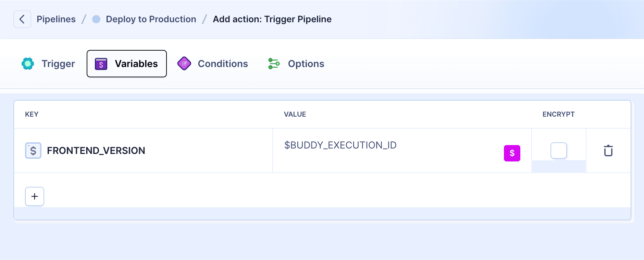Click the green Options sliders icon
Viewport: 644px width, 260px height.
(274, 64)
